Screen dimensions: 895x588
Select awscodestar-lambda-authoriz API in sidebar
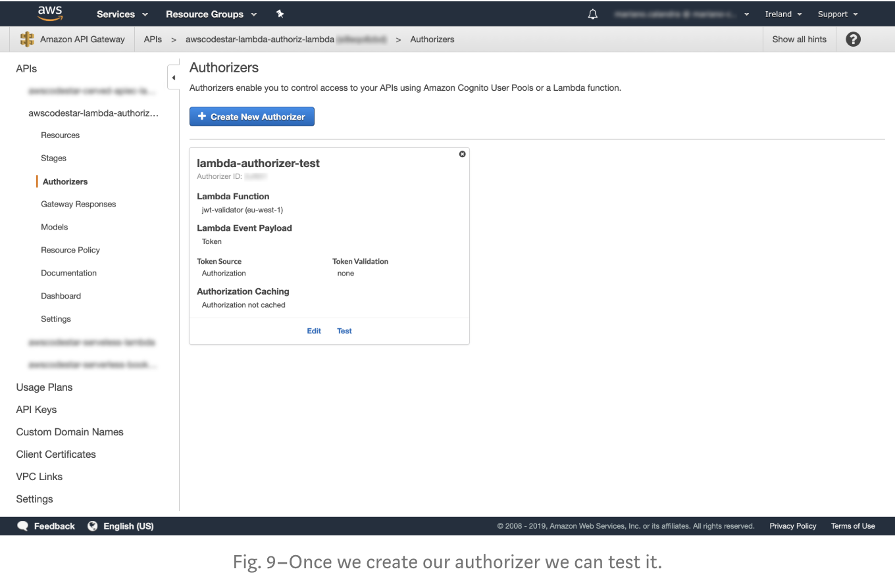click(x=93, y=113)
